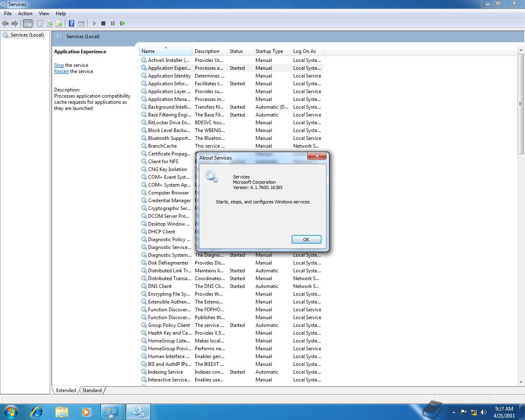This screenshot has width=525, height=420.
Task: Open Windows Explorer from the taskbar
Action: [x=62, y=412]
